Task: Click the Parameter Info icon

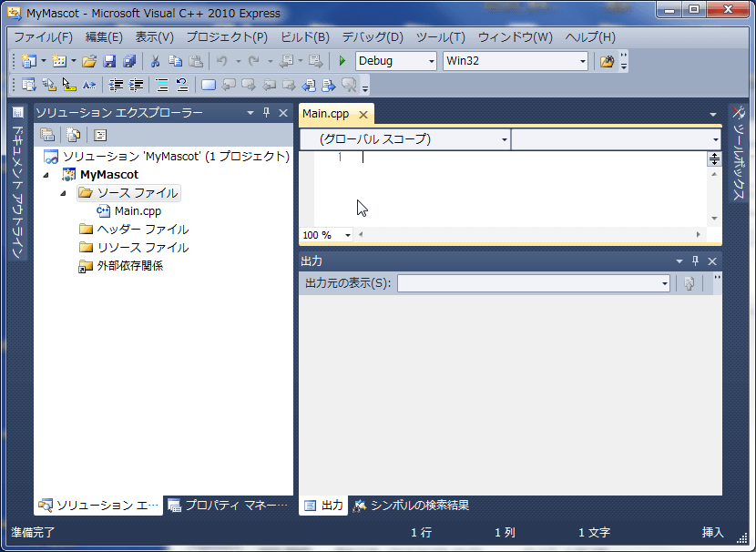Action: tap(48, 86)
